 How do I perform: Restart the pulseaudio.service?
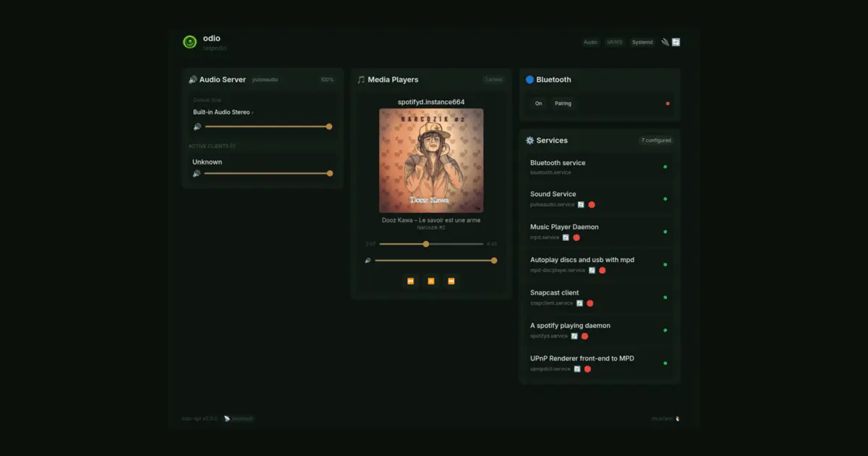[x=581, y=205]
